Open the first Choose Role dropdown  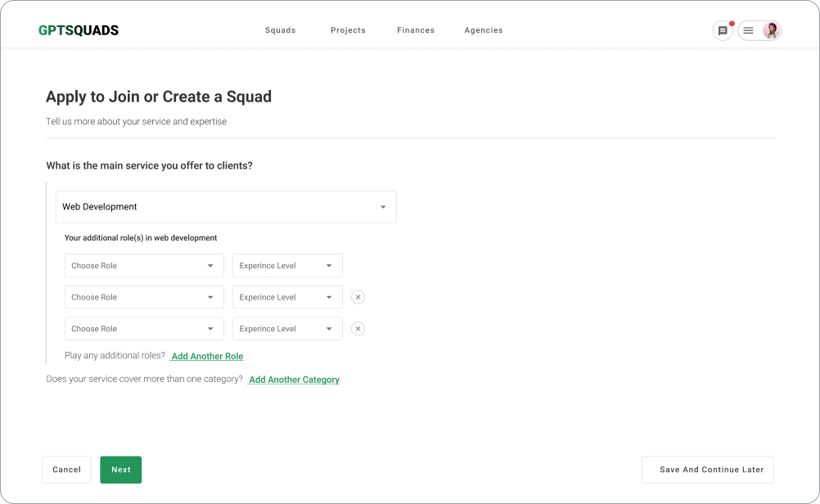pos(144,266)
